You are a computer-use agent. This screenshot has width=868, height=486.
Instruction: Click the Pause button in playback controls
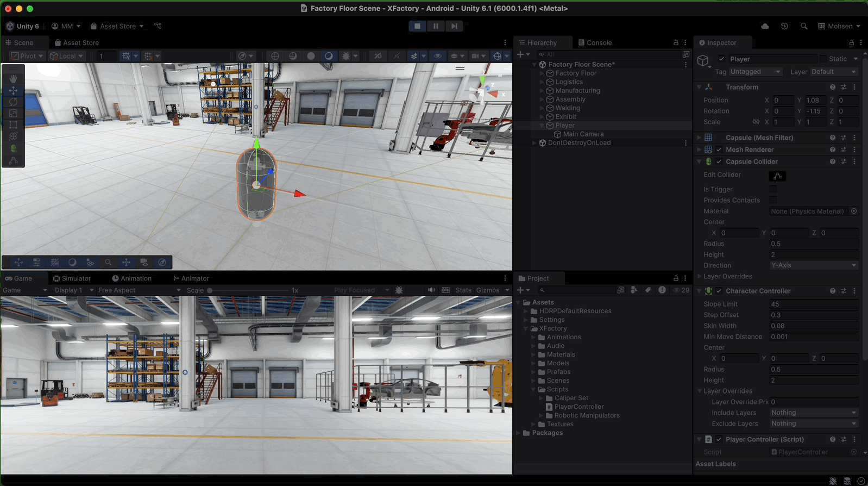click(x=436, y=26)
